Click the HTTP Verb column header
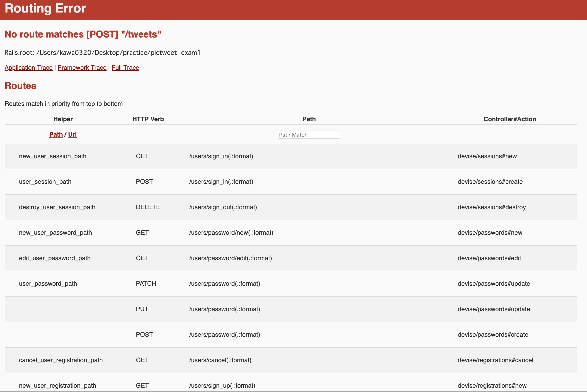 [x=148, y=119]
